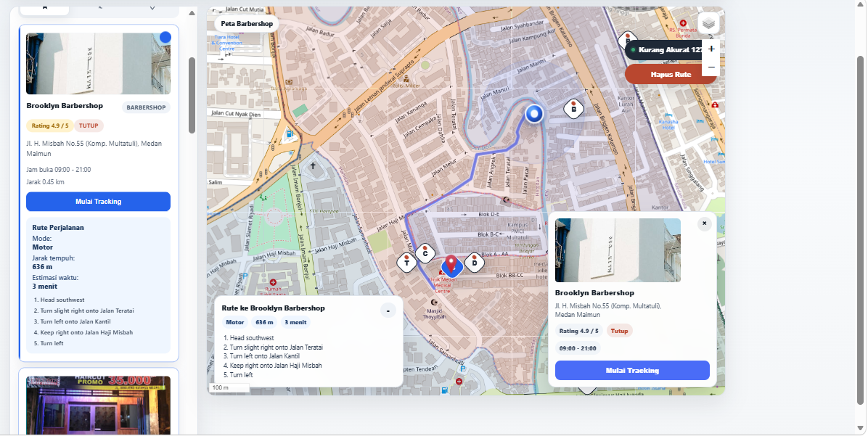Click the sidebar "Rating 4.9 / 5" badge
This screenshot has width=868, height=436.
50,126
